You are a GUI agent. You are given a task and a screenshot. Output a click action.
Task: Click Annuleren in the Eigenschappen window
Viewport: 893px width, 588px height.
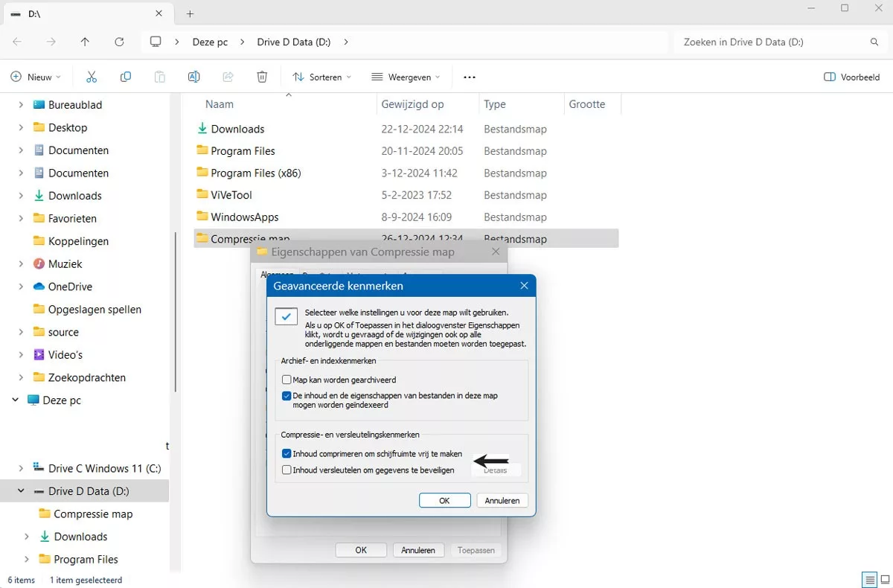tap(418, 550)
